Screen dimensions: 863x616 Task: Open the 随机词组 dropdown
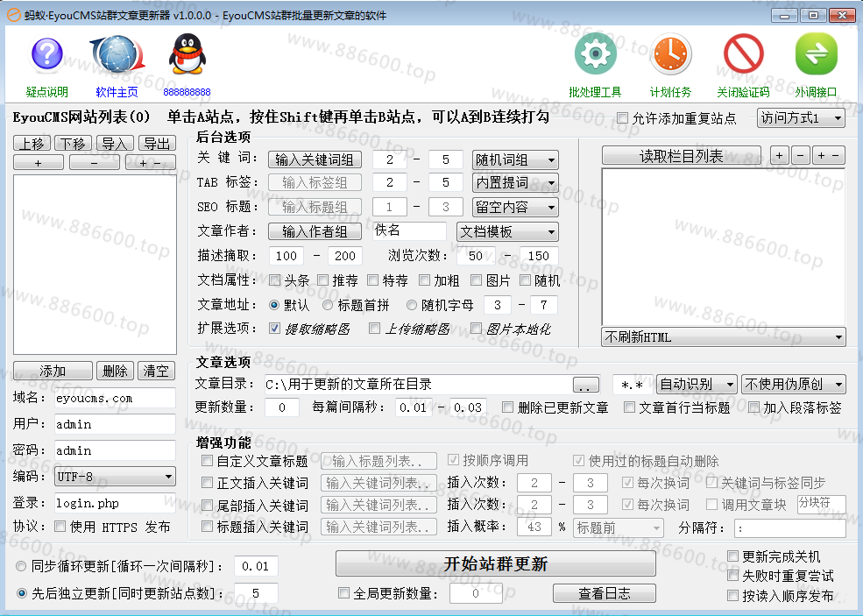pos(515,159)
